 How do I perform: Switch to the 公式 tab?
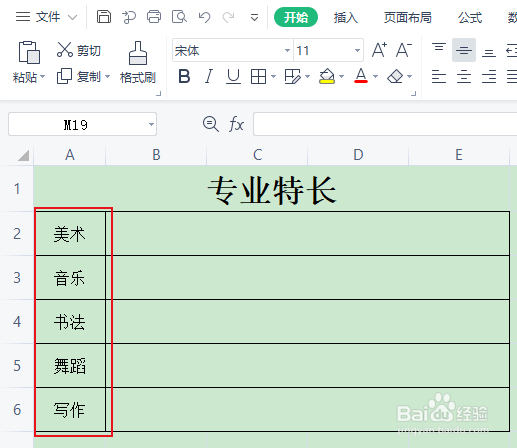tap(470, 17)
